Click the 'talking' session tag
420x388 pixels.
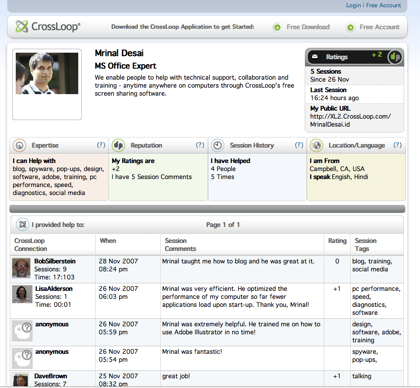(362, 376)
